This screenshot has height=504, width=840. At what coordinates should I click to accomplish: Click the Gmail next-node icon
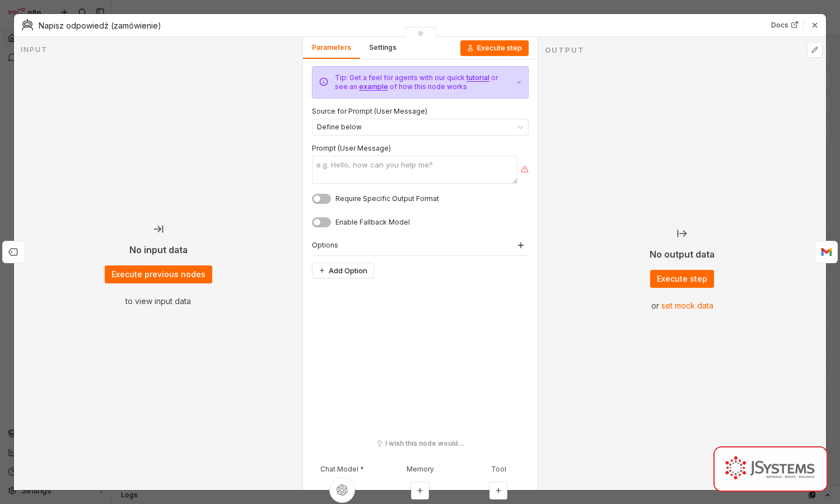click(827, 252)
